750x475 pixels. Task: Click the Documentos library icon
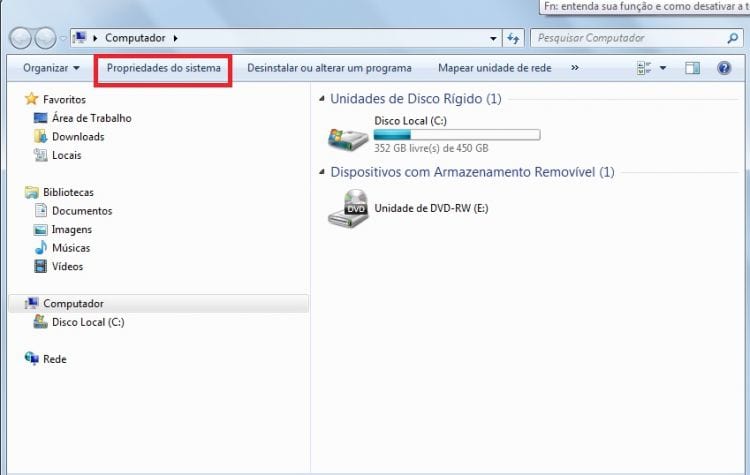41,210
